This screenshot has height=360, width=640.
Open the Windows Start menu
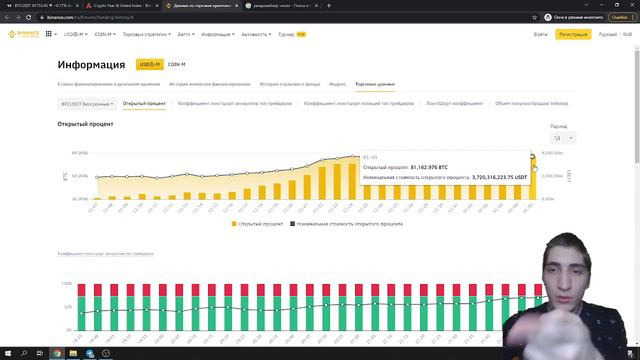point(8,353)
